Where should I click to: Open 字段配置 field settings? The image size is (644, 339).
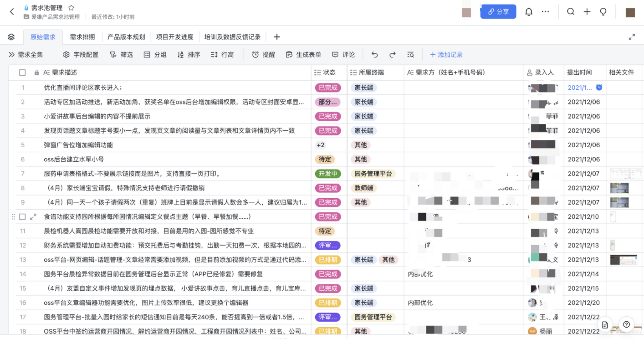click(81, 55)
